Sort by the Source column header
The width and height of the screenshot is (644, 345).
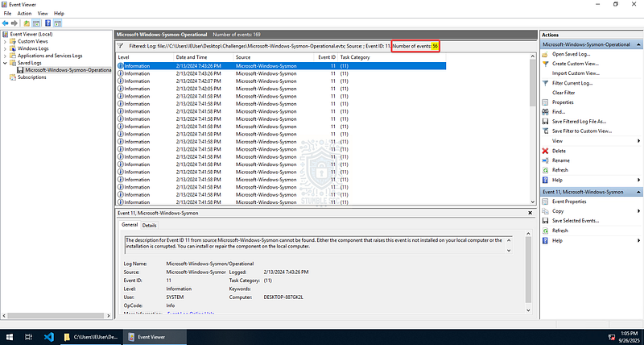point(273,57)
